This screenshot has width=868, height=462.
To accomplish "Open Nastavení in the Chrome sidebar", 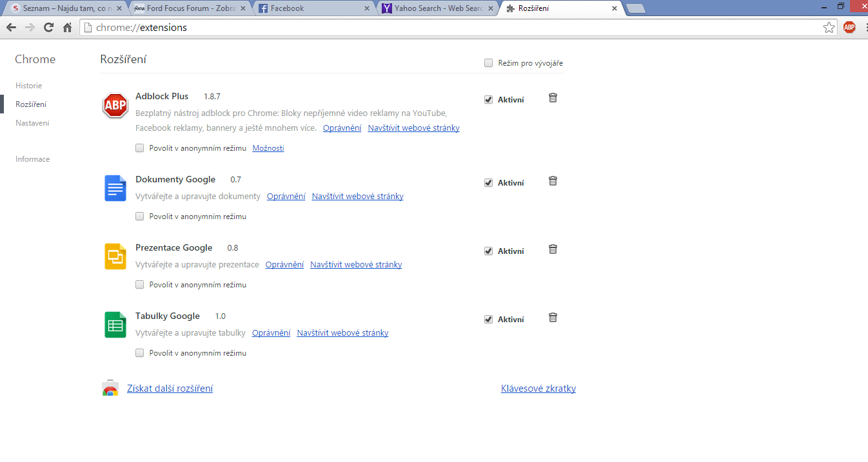I will coord(32,123).
